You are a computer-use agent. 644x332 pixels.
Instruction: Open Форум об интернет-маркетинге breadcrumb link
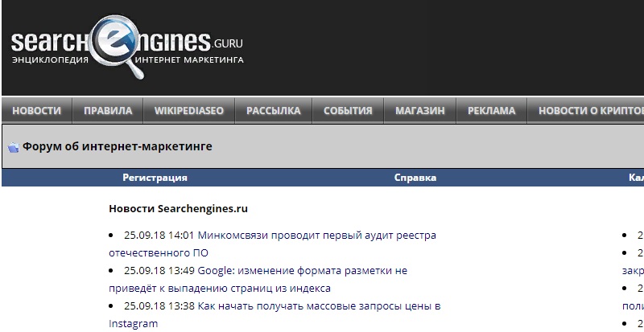click(x=117, y=146)
